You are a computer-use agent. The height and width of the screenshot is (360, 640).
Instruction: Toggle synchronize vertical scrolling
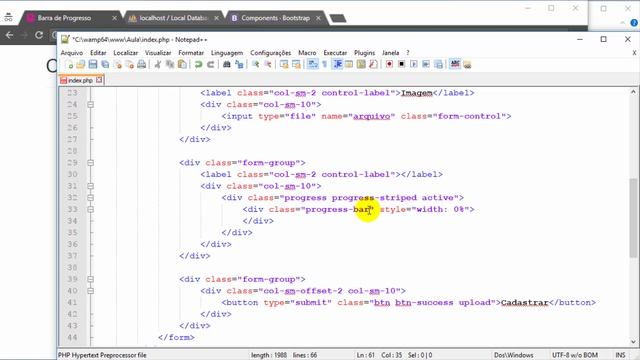284,64
